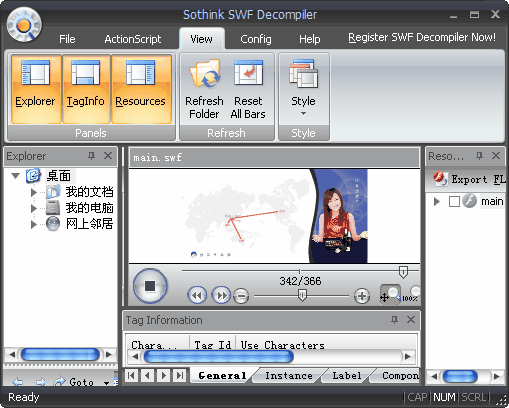Select 我的电脑 label in Explorer tree
Screen dimensions: 509x408
(89, 208)
